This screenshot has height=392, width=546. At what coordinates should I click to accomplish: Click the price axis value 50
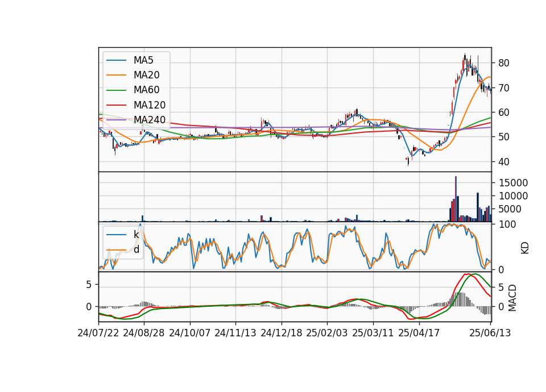504,137
